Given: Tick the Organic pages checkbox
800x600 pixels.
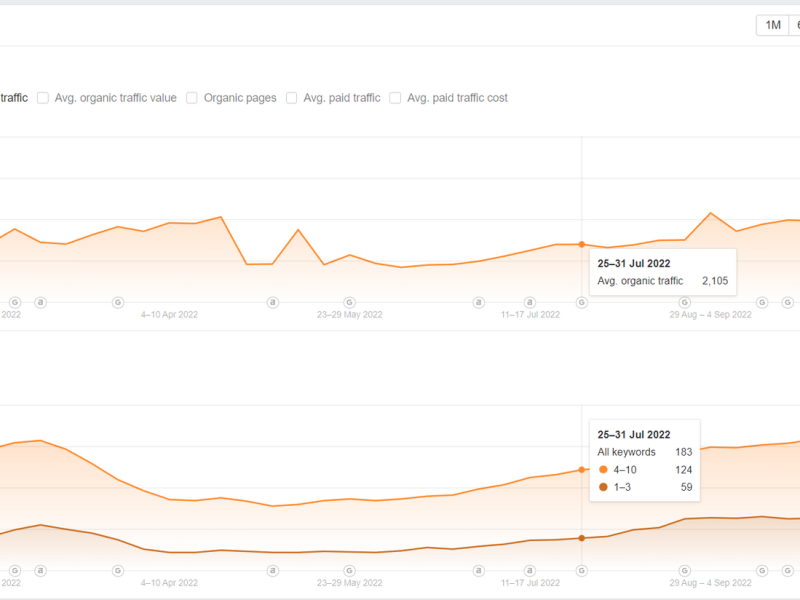Looking at the screenshot, I should coord(192,98).
